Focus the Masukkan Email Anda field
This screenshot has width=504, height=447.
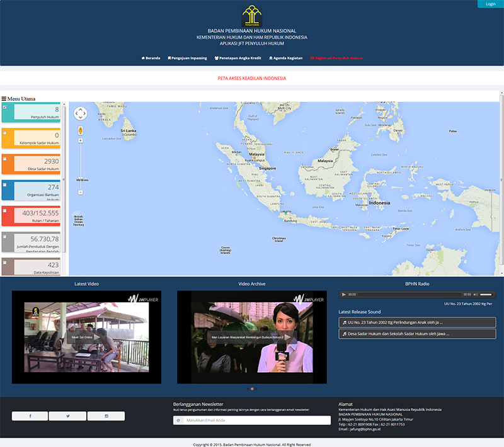pyautogui.click(x=252, y=421)
